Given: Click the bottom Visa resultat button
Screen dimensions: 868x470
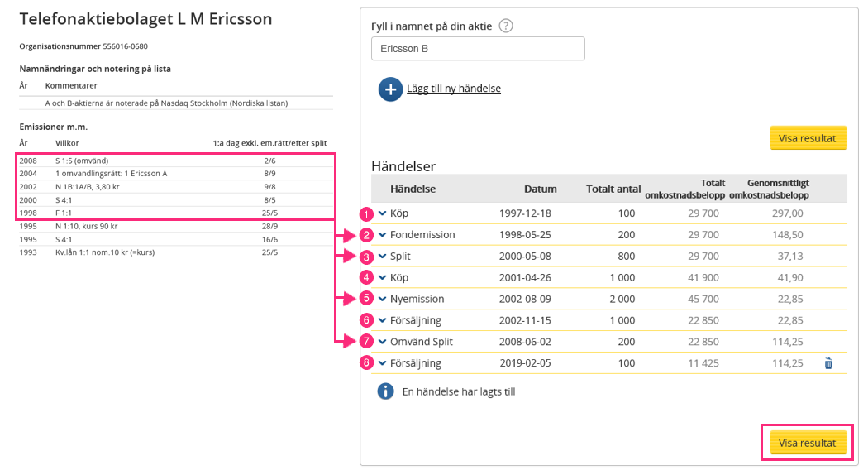Looking at the screenshot, I should 808,443.
